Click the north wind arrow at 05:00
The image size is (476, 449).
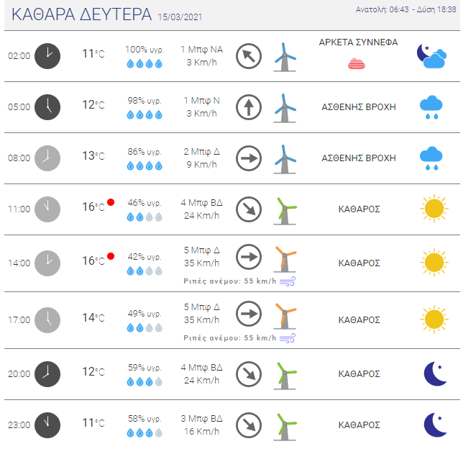coord(249,107)
